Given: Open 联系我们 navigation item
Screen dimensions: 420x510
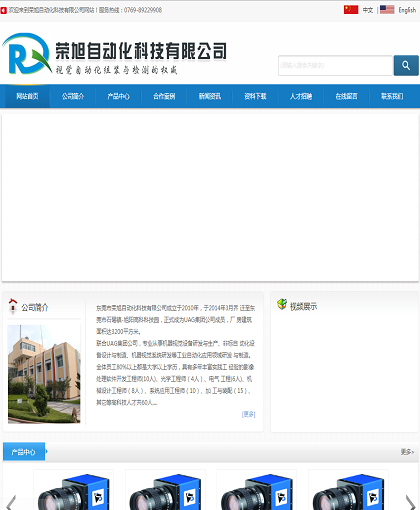Looking at the screenshot, I should (392, 96).
